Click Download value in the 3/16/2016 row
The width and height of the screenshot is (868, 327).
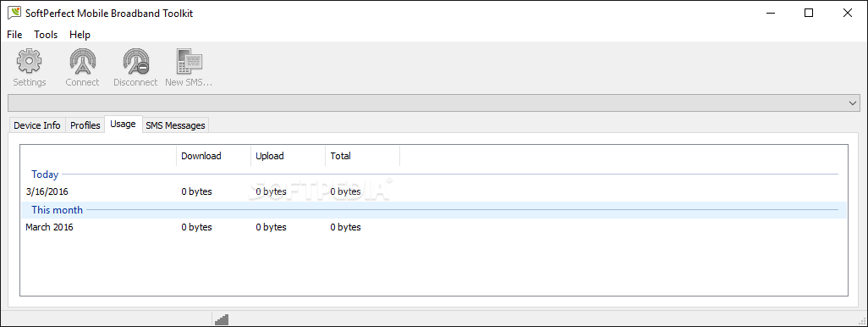tap(196, 191)
